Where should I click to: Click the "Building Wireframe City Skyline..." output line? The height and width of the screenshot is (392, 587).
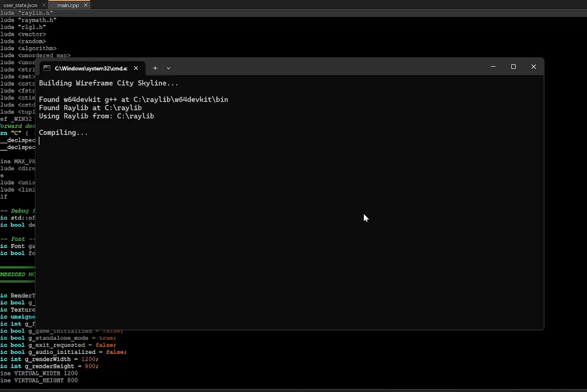coord(109,83)
